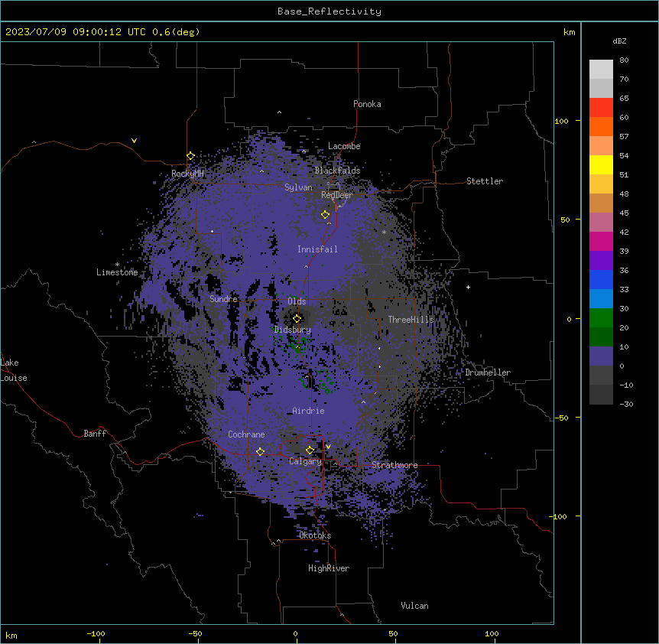Pick the blue 33-36 dBZ legend swatch
This screenshot has height=644, width=659.
[x=601, y=279]
